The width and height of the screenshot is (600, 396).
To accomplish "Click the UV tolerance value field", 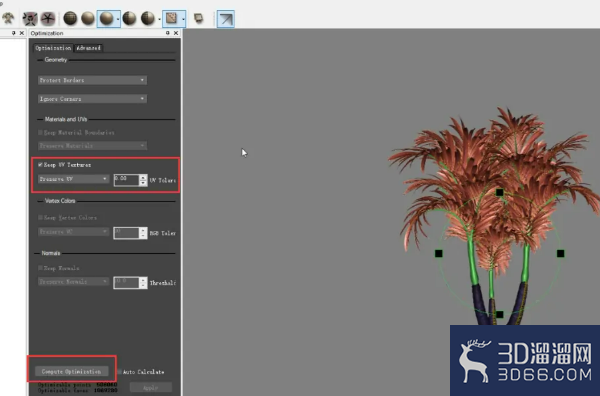I will tap(126, 180).
